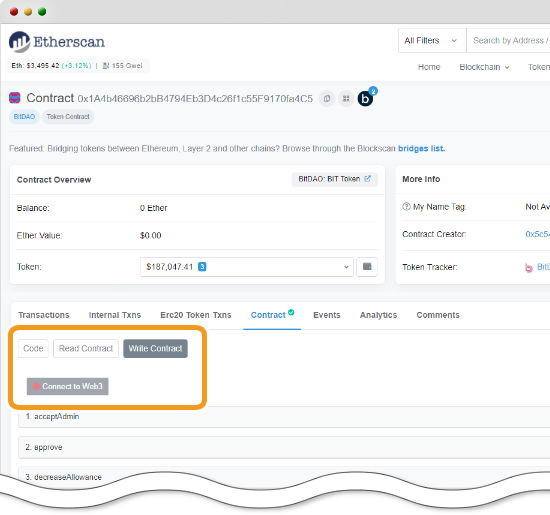Image resolution: width=550 pixels, height=515 pixels.
Task: Click the green macOS window maximize button
Action: tap(42, 12)
